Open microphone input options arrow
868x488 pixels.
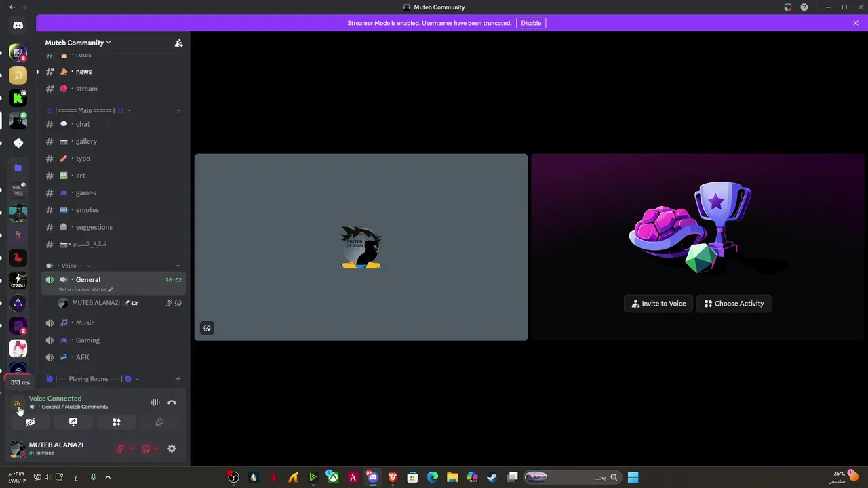(x=131, y=449)
